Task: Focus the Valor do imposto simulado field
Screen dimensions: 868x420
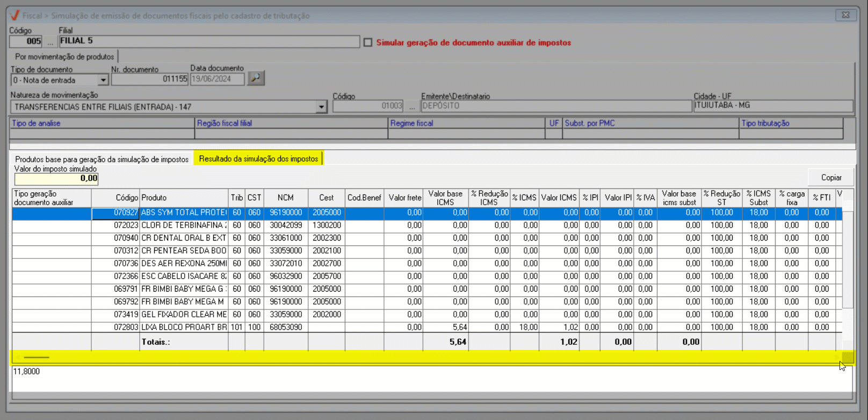Action: (56, 179)
